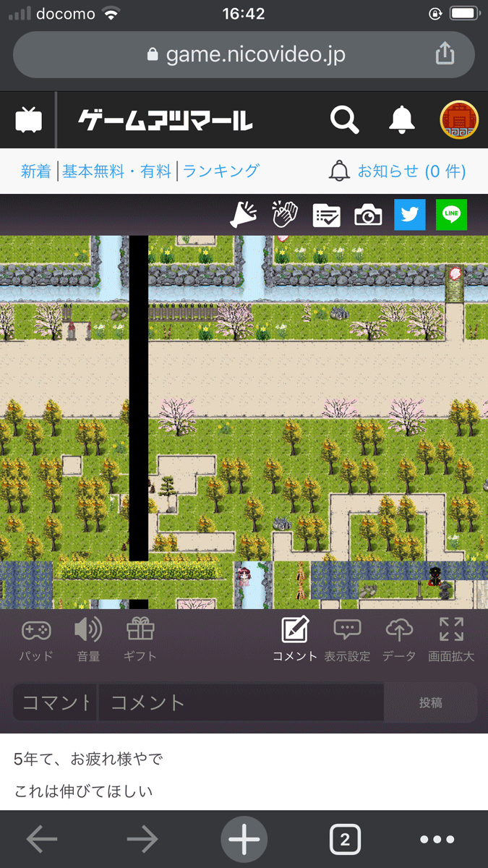
Task: Open browser three-dots menu
Action: 437,840
